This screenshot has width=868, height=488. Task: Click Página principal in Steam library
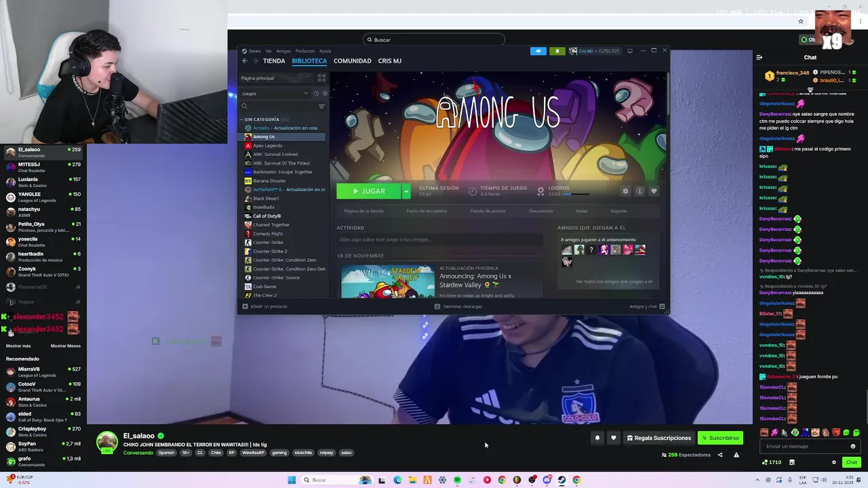tap(276, 78)
